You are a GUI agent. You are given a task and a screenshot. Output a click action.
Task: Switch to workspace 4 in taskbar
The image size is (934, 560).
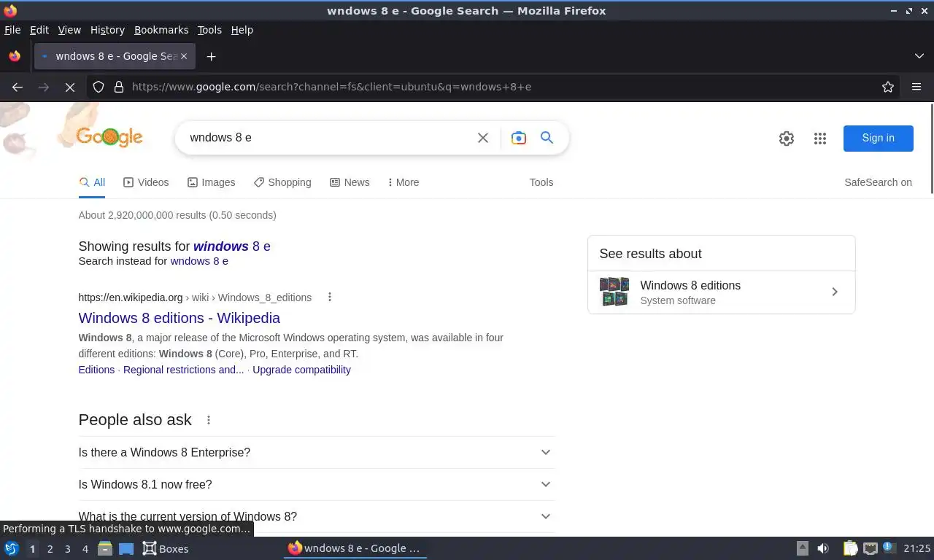(85, 548)
